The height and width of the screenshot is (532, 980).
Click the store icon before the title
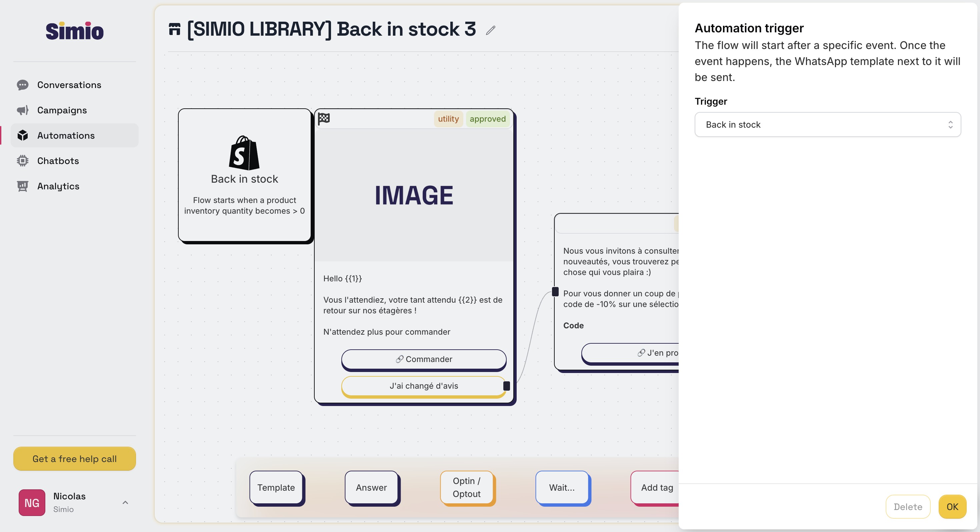pos(174,29)
